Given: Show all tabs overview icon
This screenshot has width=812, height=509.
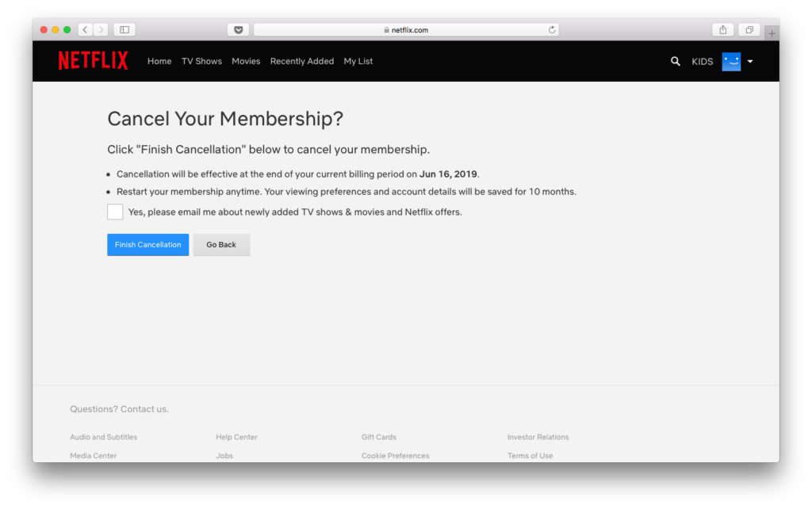Looking at the screenshot, I should (x=748, y=30).
